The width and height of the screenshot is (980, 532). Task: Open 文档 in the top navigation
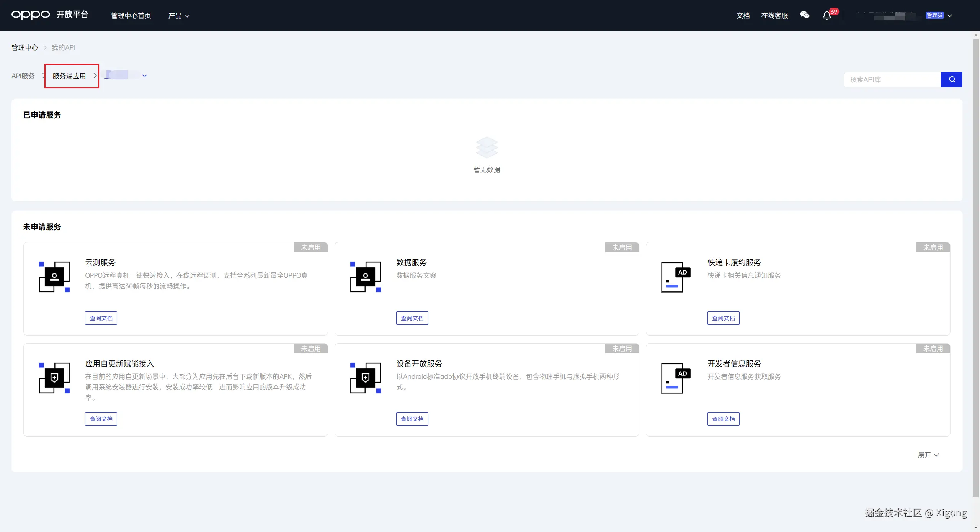click(x=743, y=16)
